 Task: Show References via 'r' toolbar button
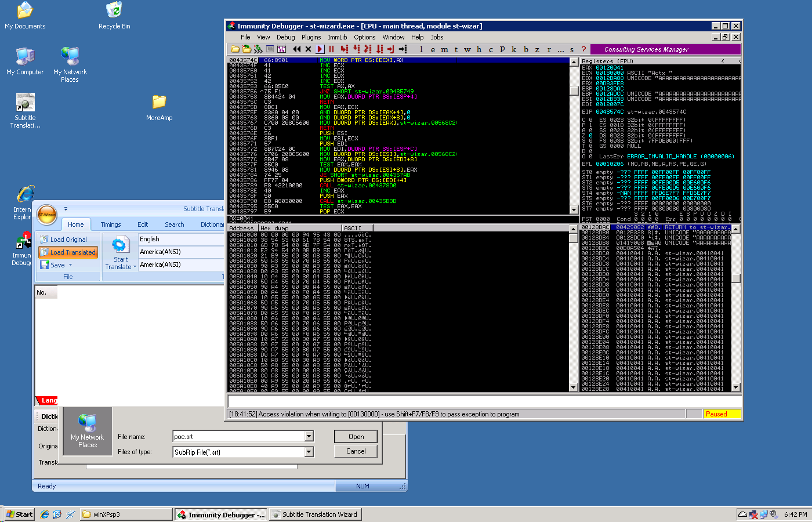(549, 49)
